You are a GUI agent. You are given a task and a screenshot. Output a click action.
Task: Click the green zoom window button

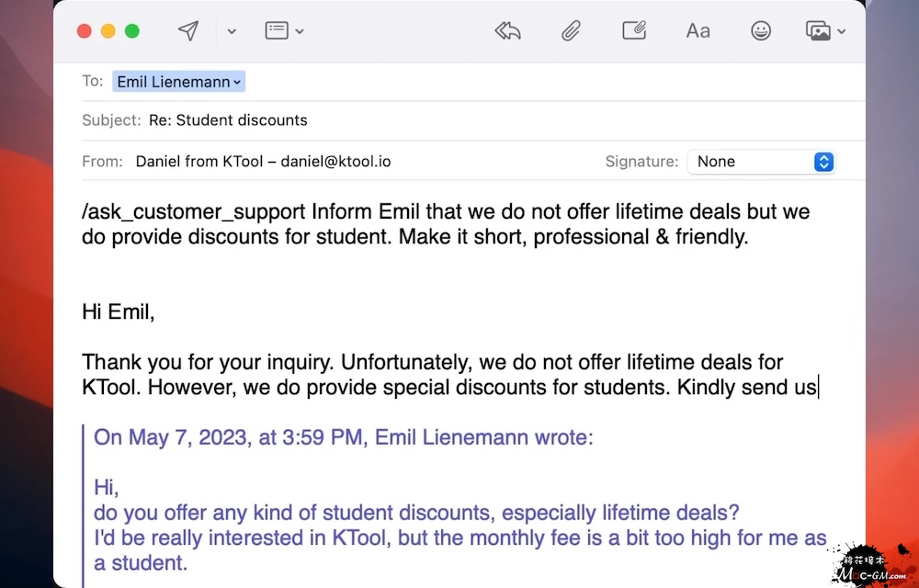click(x=132, y=31)
